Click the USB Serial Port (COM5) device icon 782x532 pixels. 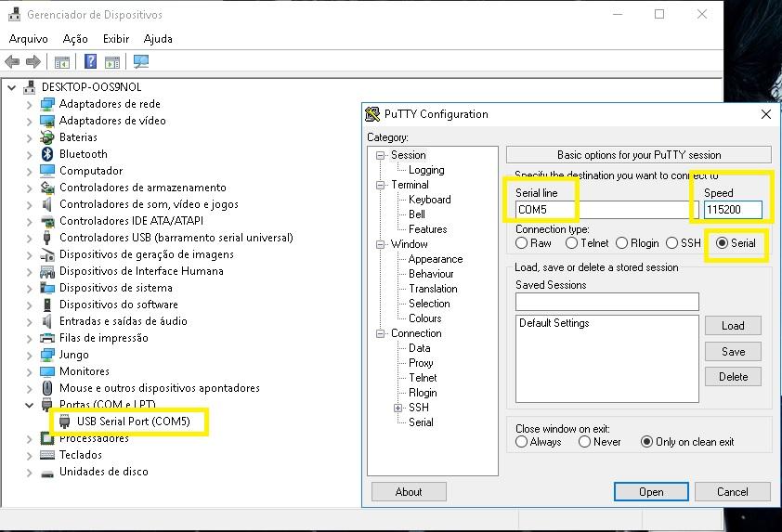point(66,422)
